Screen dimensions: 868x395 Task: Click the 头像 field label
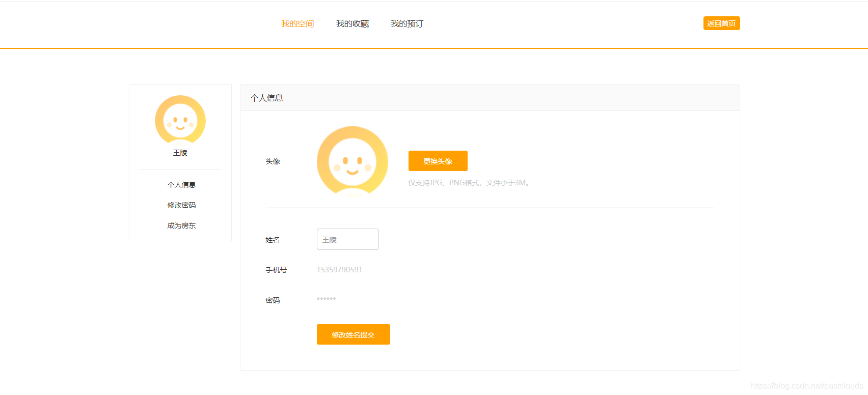[x=273, y=161]
